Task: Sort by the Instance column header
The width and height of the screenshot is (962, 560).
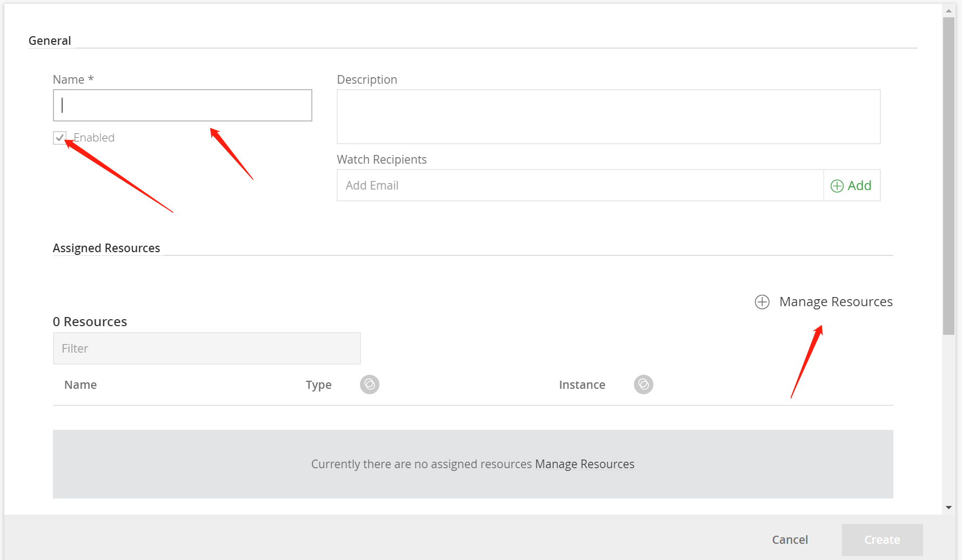Action: [582, 384]
